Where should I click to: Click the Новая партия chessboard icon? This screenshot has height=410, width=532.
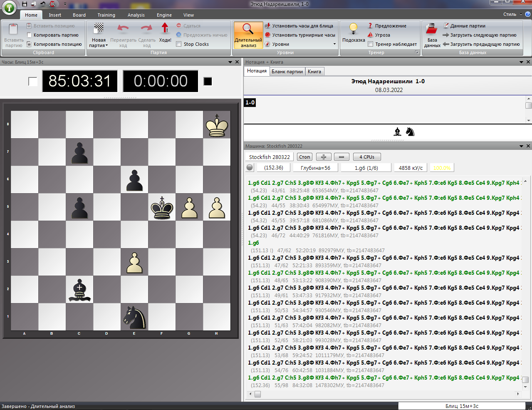click(x=99, y=28)
